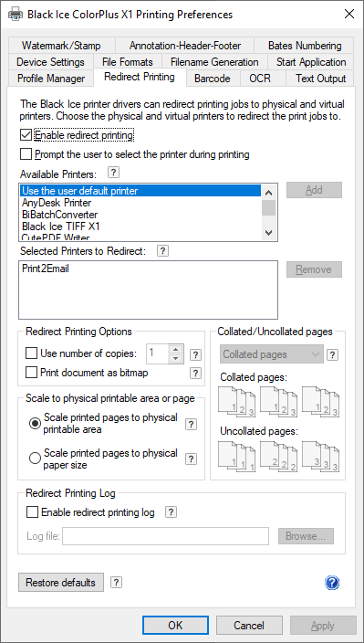Click help icon for physical paper size scaling
This screenshot has height=643, width=364.
[191, 459]
